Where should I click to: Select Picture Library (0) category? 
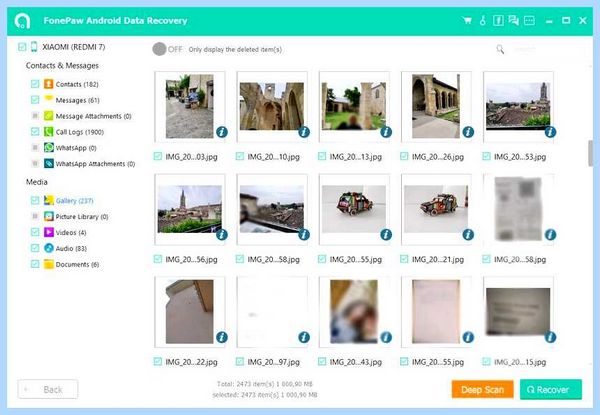(x=82, y=216)
